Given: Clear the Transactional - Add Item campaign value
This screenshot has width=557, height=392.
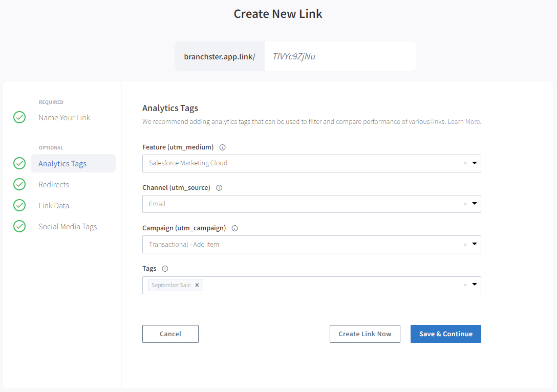Looking at the screenshot, I should (465, 245).
